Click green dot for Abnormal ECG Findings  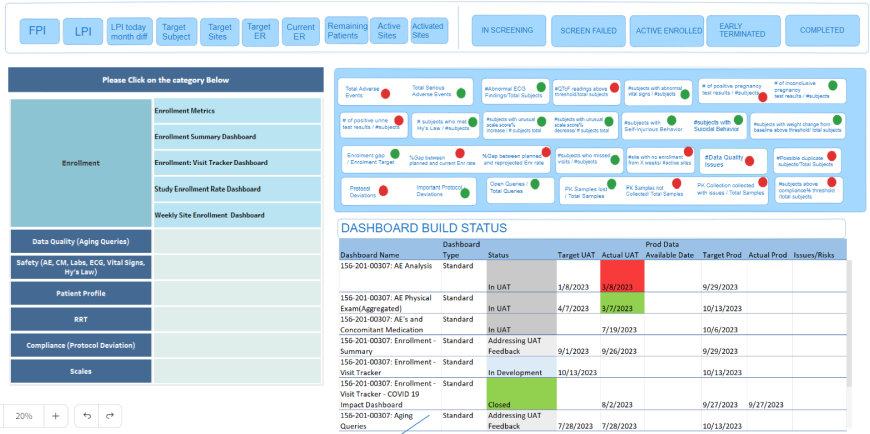541,87
